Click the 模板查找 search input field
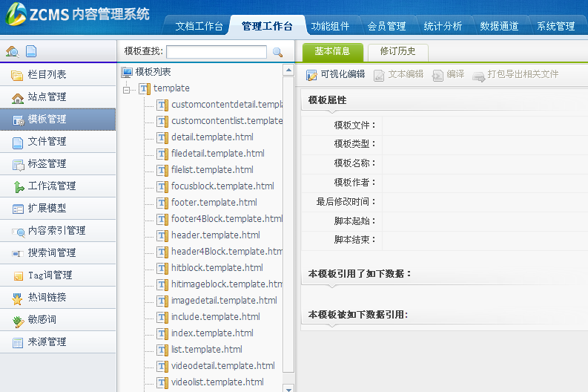The image size is (588, 392). (217, 52)
